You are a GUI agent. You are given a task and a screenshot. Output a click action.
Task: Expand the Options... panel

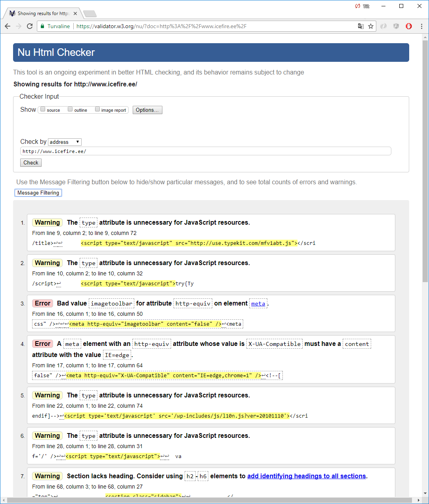pyautogui.click(x=147, y=110)
